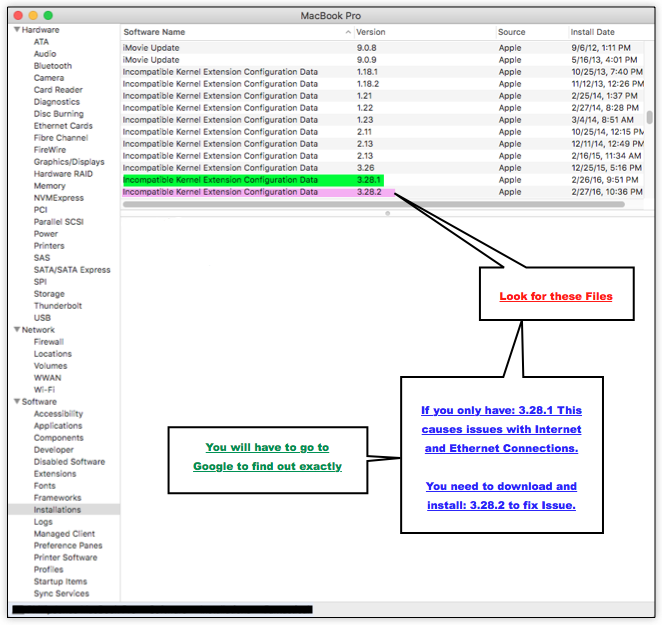Collapse the Software section triangle
662x625 pixels.
click(x=17, y=401)
